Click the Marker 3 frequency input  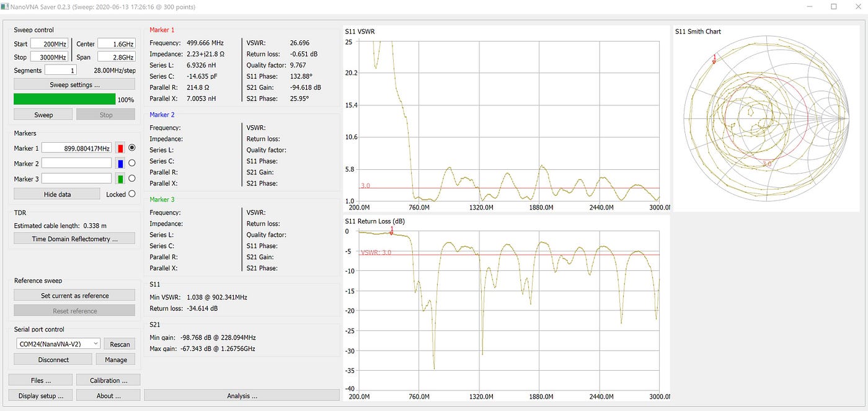[x=76, y=179]
